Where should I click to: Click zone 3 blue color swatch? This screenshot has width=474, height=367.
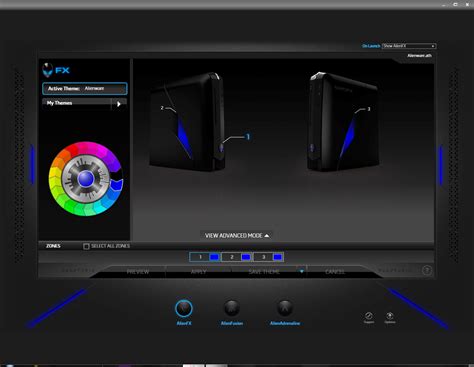coord(278,257)
